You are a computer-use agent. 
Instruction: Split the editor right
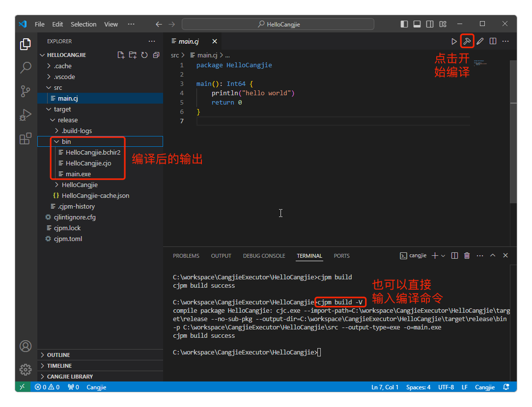pos(493,41)
